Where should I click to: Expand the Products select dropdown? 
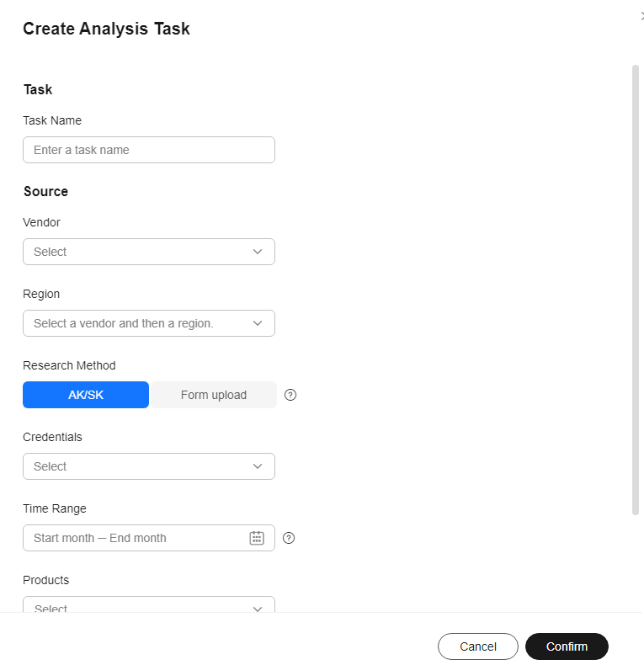click(149, 604)
